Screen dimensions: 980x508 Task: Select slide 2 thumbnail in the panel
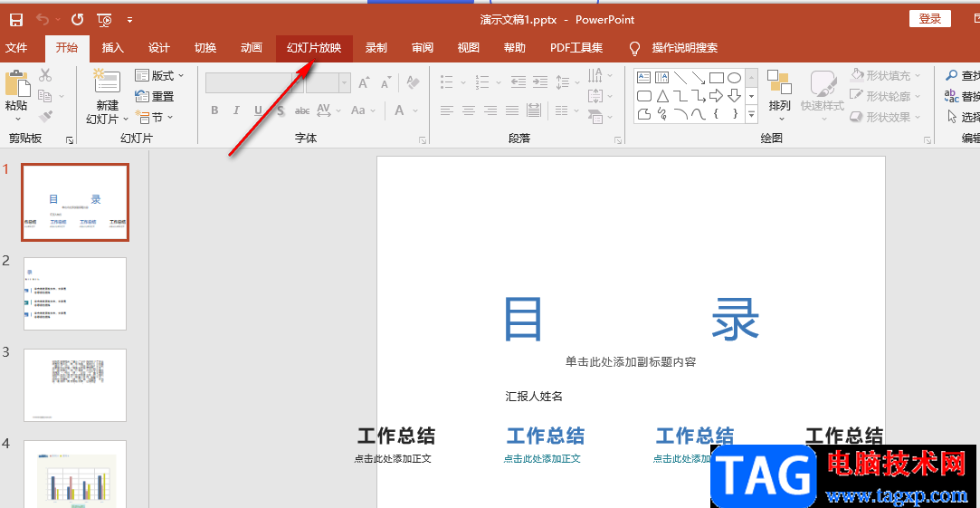pyautogui.click(x=75, y=294)
